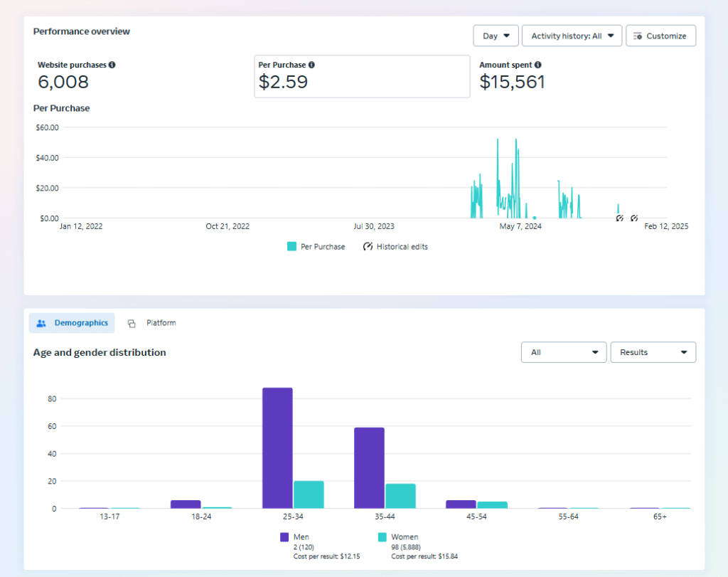Click the Historical edits legend icon
The width and height of the screenshot is (728, 577).
click(368, 247)
